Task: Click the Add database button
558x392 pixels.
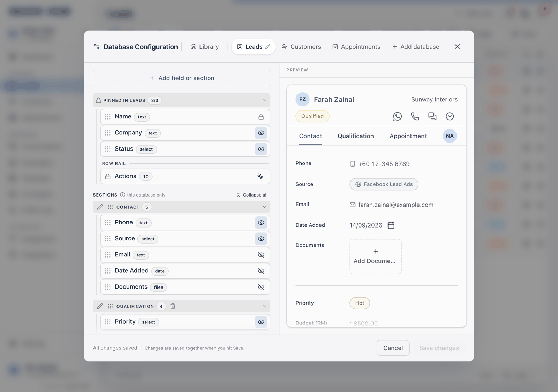Action: pyautogui.click(x=416, y=47)
